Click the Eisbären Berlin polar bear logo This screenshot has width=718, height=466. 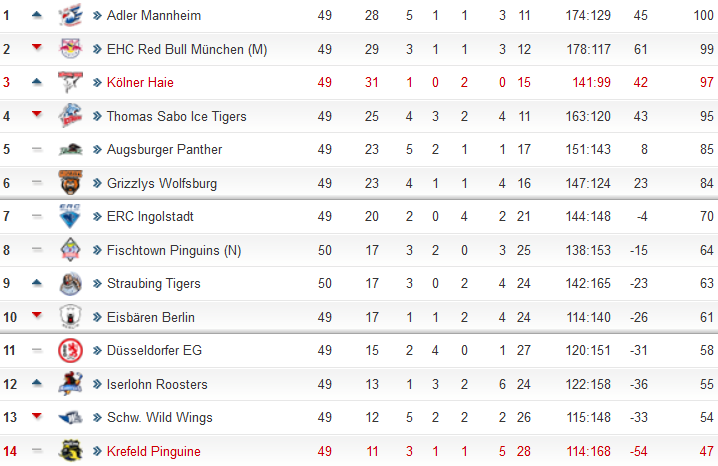pyautogui.click(x=71, y=317)
